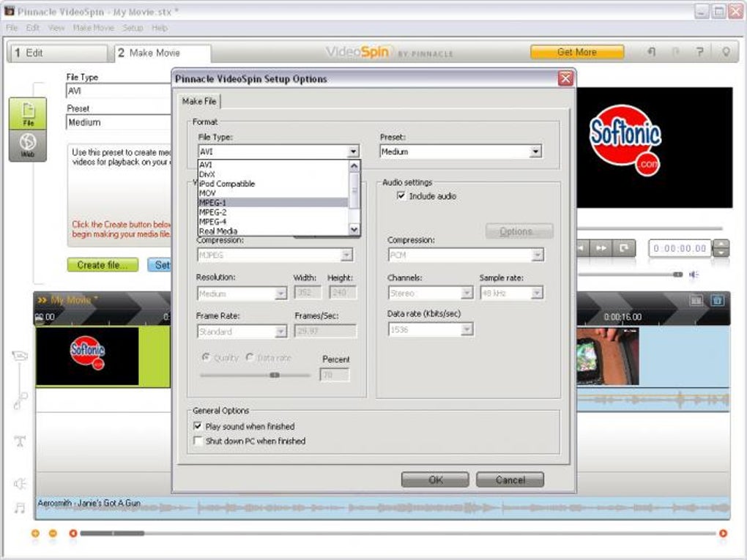
Task: Click the Create file... button
Action: point(103,265)
